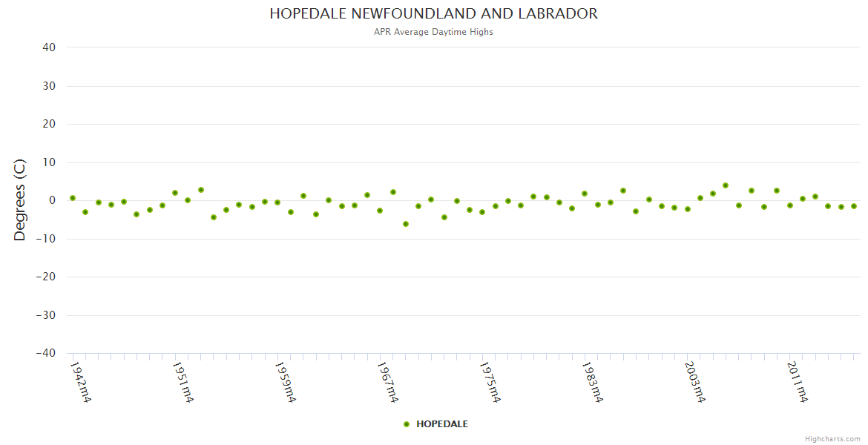Click the subtitle APR Average Daytime Highs
868x445 pixels.
point(433,32)
